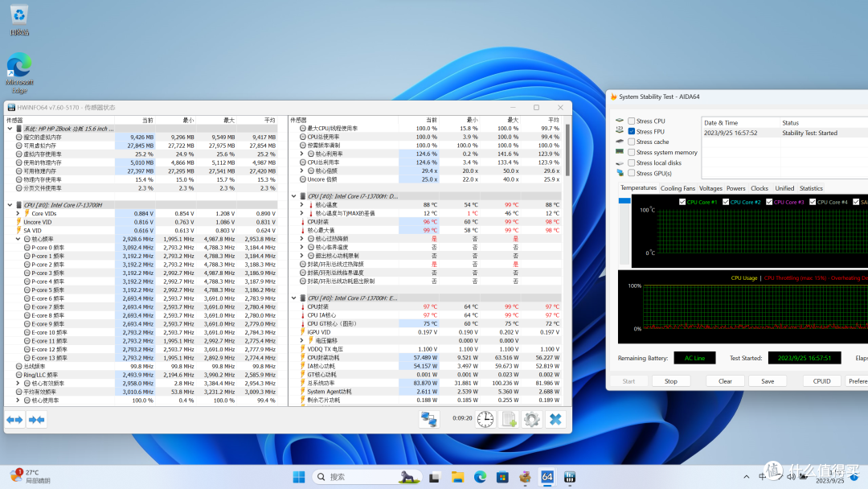Open Microsoft Edge desktop shortcut
This screenshot has width=868, height=489.
coord(19,72)
